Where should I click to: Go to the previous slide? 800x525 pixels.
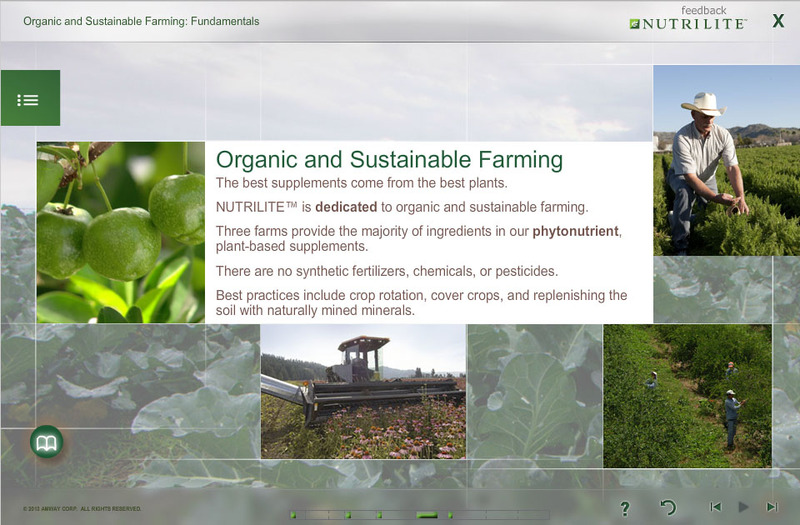pyautogui.click(x=715, y=507)
